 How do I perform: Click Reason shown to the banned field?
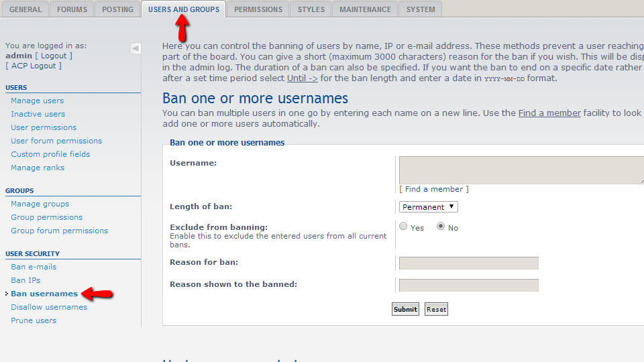tap(468, 285)
